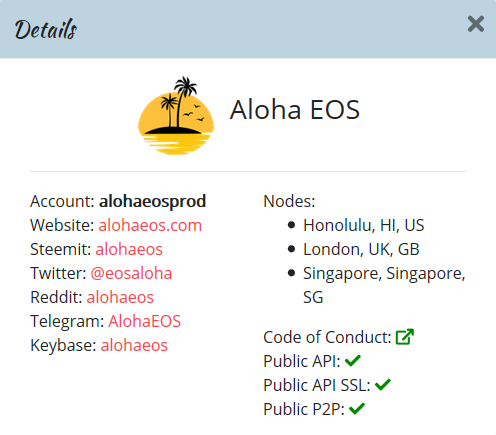Open the Reddit alohaeos link
This screenshot has height=435, width=496.
pyautogui.click(x=120, y=297)
